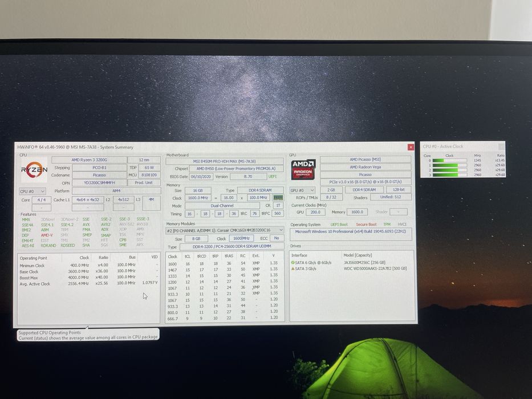Click the red Secure Boot indicator label

[366, 224]
